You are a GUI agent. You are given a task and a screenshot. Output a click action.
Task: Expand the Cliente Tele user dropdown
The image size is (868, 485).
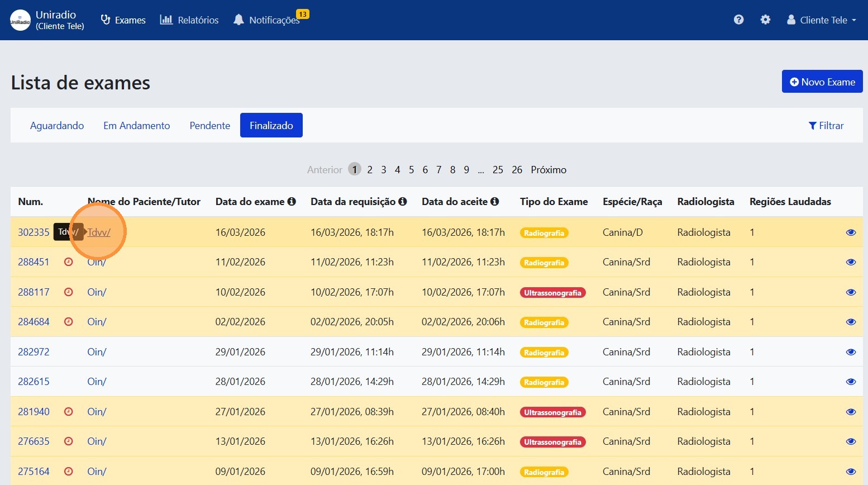pos(821,20)
